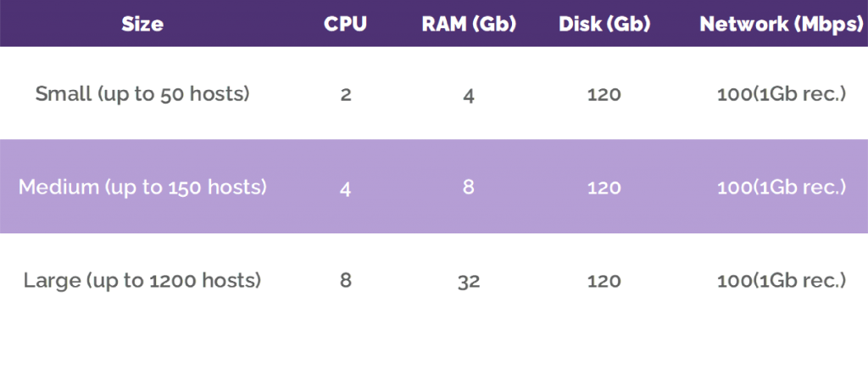Click the CPU column header
Screen dimensions: 868x370
pyautogui.click(x=346, y=25)
